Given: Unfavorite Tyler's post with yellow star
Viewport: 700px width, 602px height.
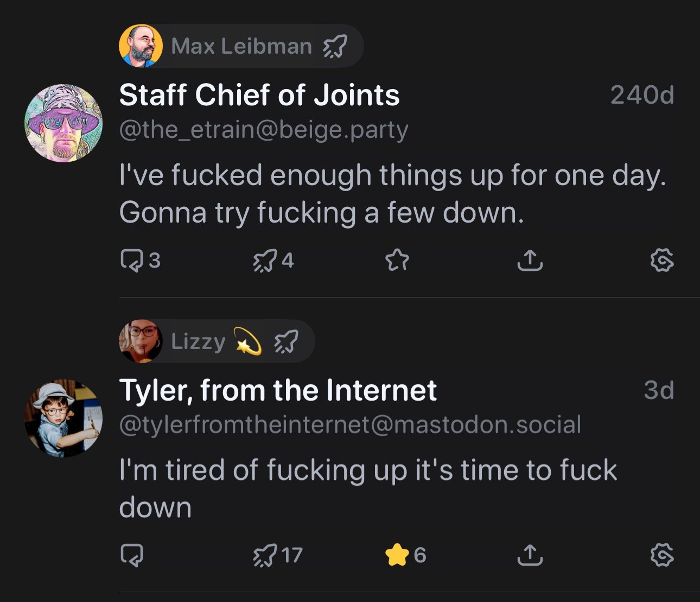Looking at the screenshot, I should [x=397, y=555].
